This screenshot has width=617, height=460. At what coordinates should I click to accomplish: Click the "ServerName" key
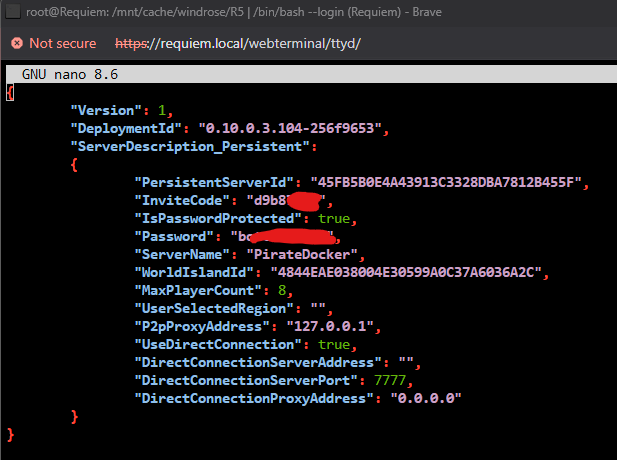click(182, 255)
